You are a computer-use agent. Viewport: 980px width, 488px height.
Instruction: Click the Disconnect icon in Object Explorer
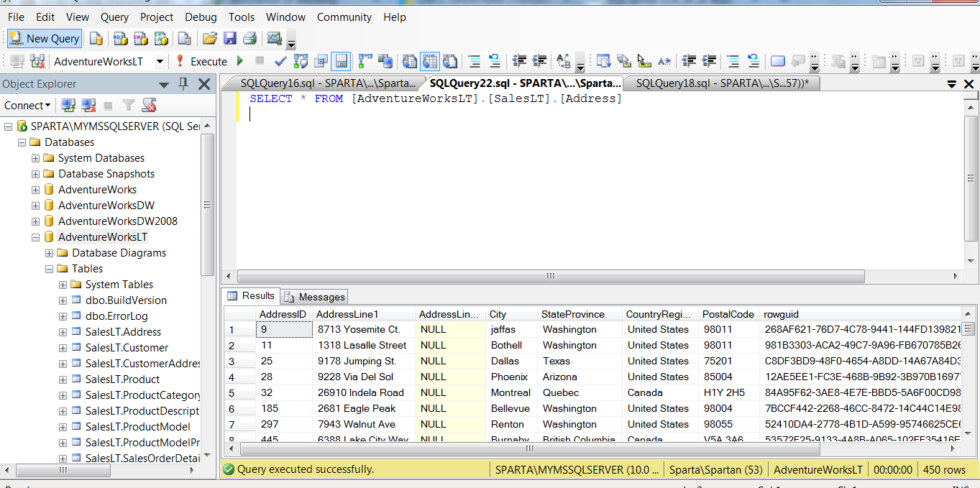(88, 106)
